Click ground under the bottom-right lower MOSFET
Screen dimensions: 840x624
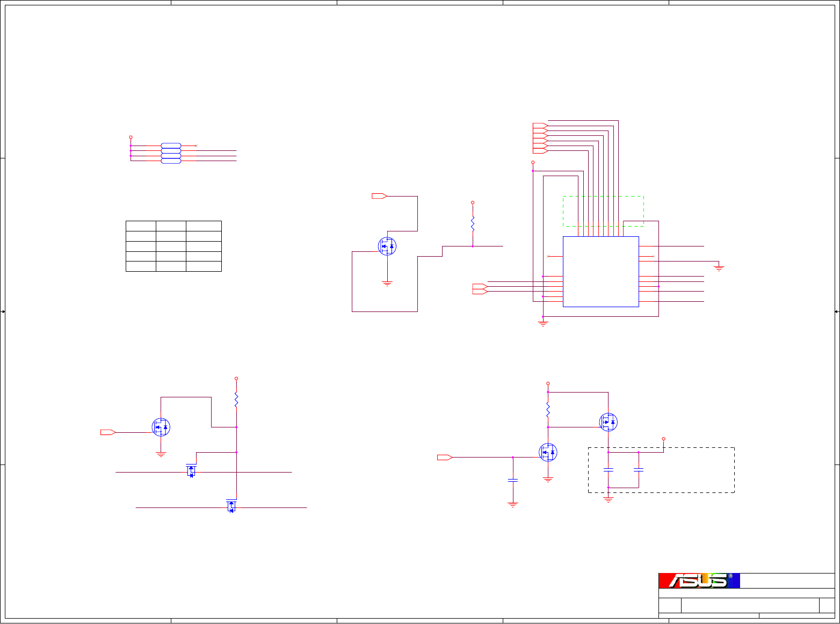548,480
